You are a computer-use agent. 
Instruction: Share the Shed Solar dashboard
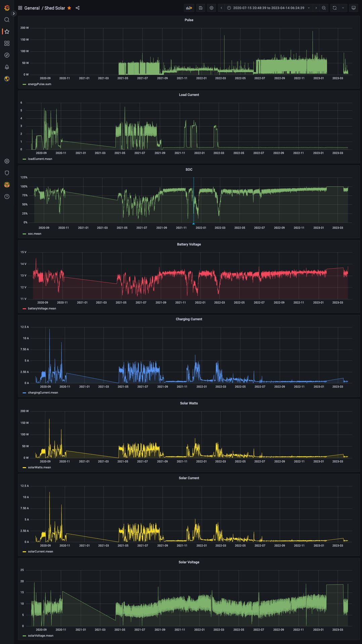click(78, 8)
